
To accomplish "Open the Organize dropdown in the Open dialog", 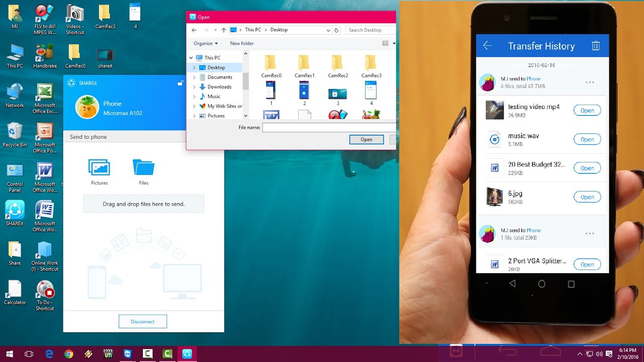I will (206, 43).
